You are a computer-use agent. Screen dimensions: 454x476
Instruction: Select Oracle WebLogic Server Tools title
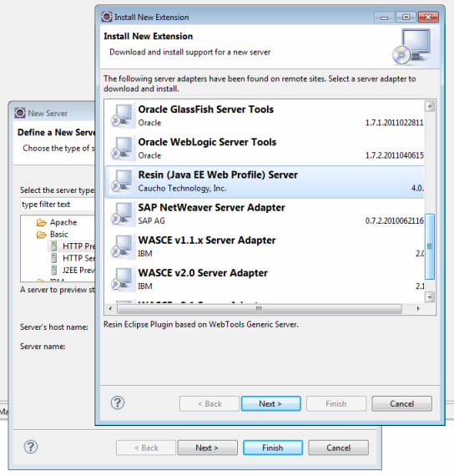coord(207,142)
